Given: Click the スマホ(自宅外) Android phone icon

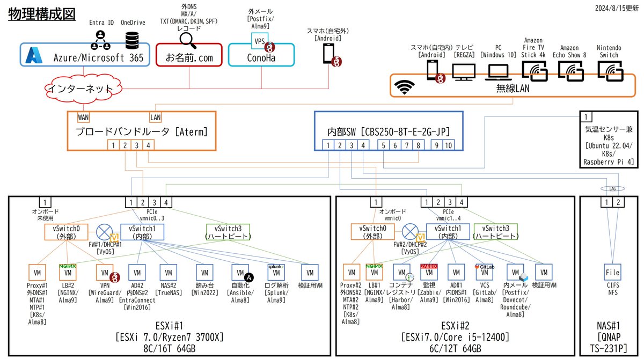Looking at the screenshot, I should [328, 53].
